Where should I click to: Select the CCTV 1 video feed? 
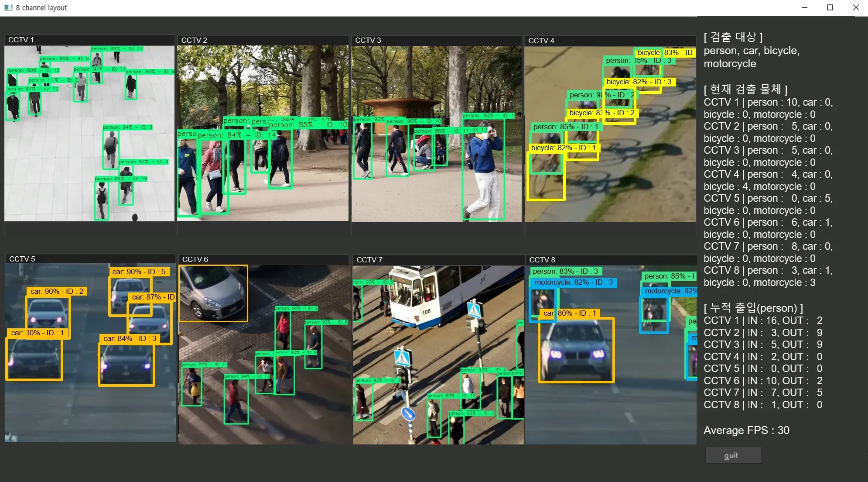(x=89, y=133)
